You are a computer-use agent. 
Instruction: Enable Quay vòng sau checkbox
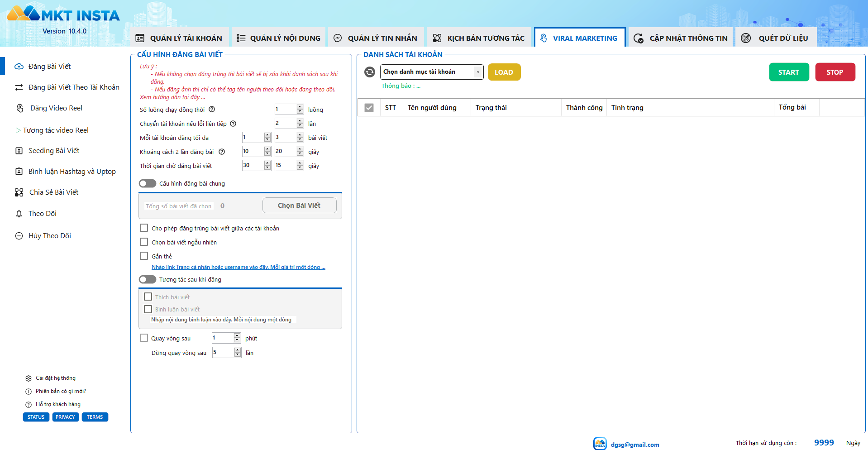click(x=144, y=338)
